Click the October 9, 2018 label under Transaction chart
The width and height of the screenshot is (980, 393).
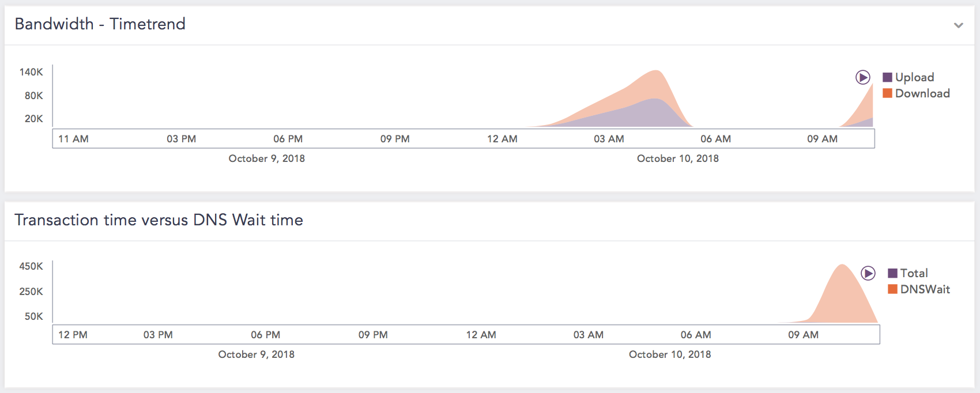257,354
